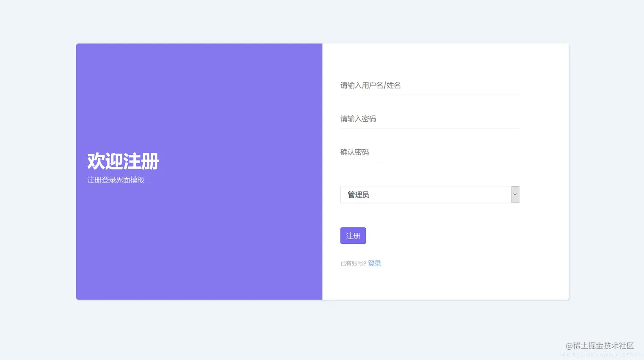Click the 已有账号? text label

pos(353,263)
